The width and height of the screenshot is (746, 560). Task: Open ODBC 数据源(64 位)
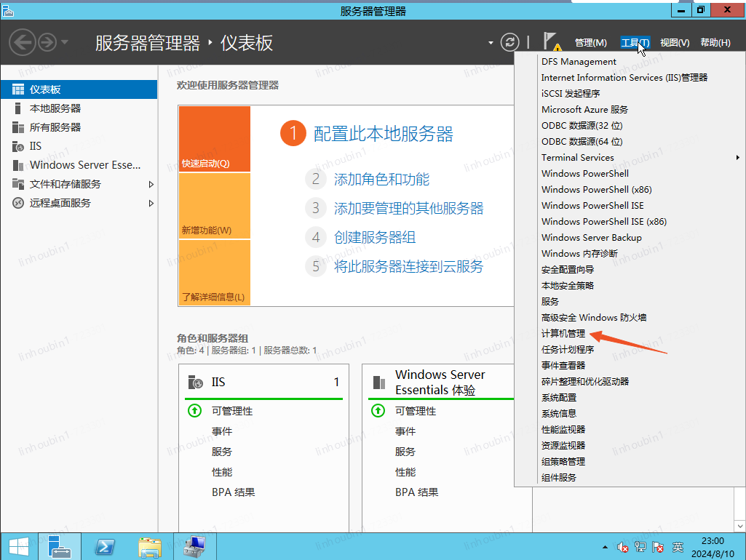pos(582,142)
